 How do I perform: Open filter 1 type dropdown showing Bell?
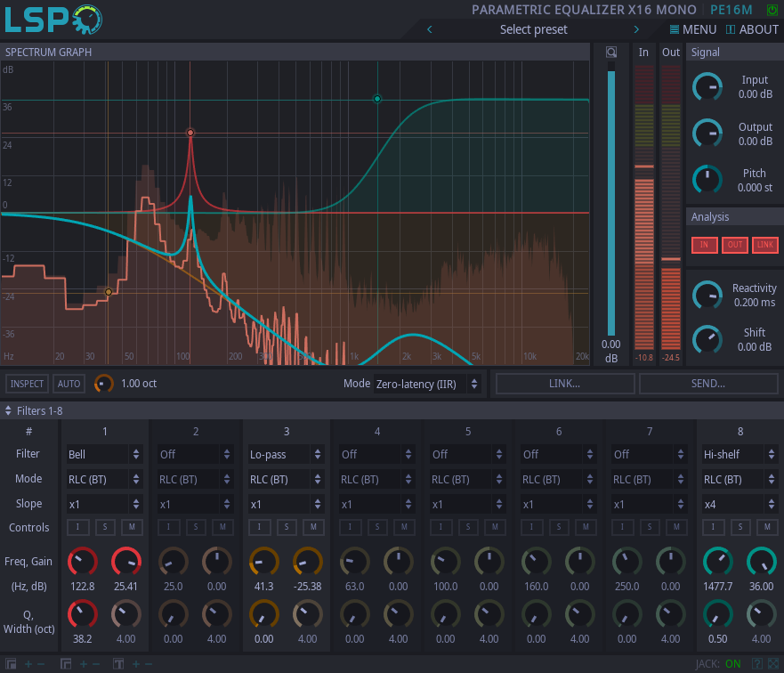pos(104,454)
